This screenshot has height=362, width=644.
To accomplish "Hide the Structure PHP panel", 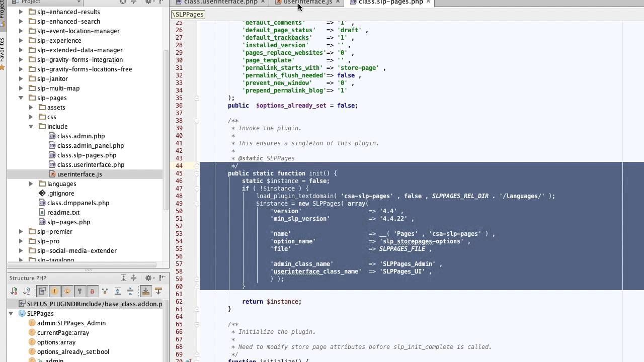I will [x=162, y=278].
